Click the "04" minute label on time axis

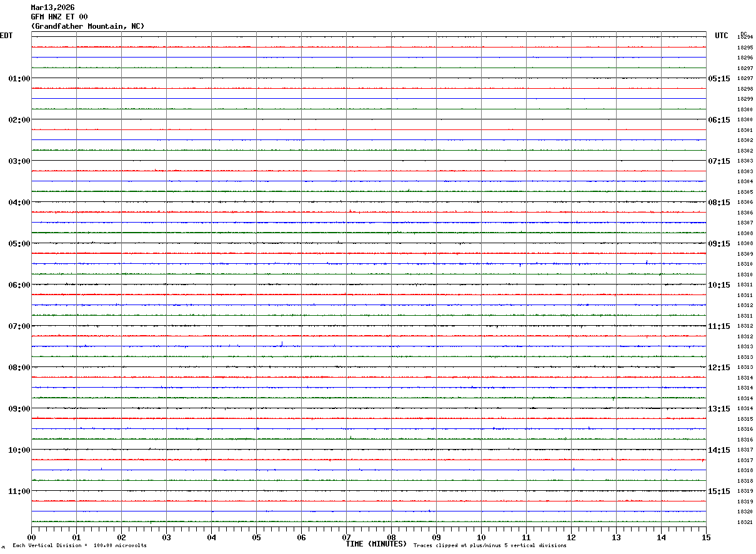pyautogui.click(x=211, y=537)
